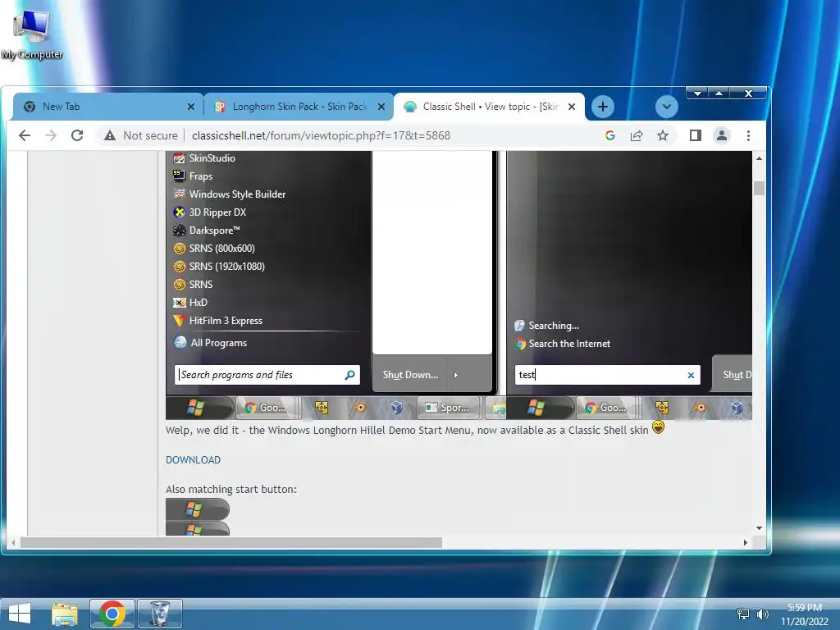This screenshot has height=630, width=840.
Task: Click the volume speaker tray icon
Action: click(x=763, y=614)
